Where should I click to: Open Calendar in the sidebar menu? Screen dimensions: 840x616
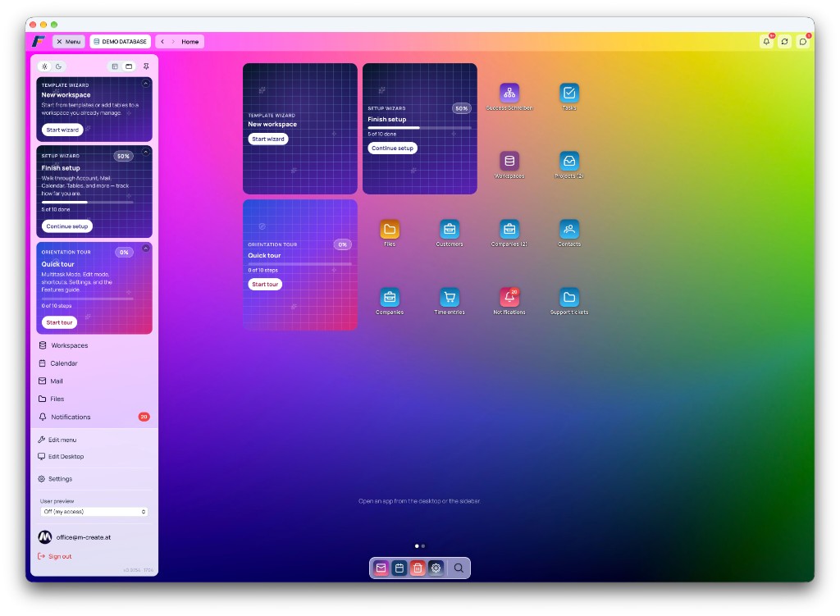[x=94, y=363]
